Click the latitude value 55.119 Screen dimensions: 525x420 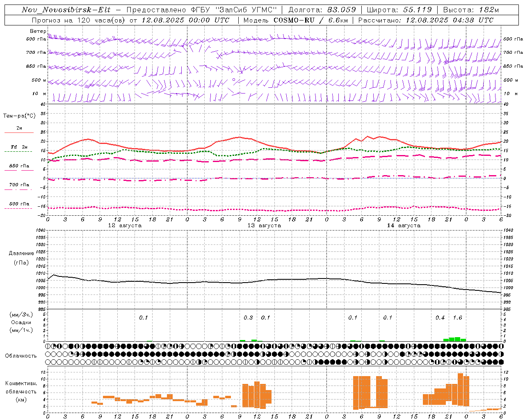tap(417, 10)
